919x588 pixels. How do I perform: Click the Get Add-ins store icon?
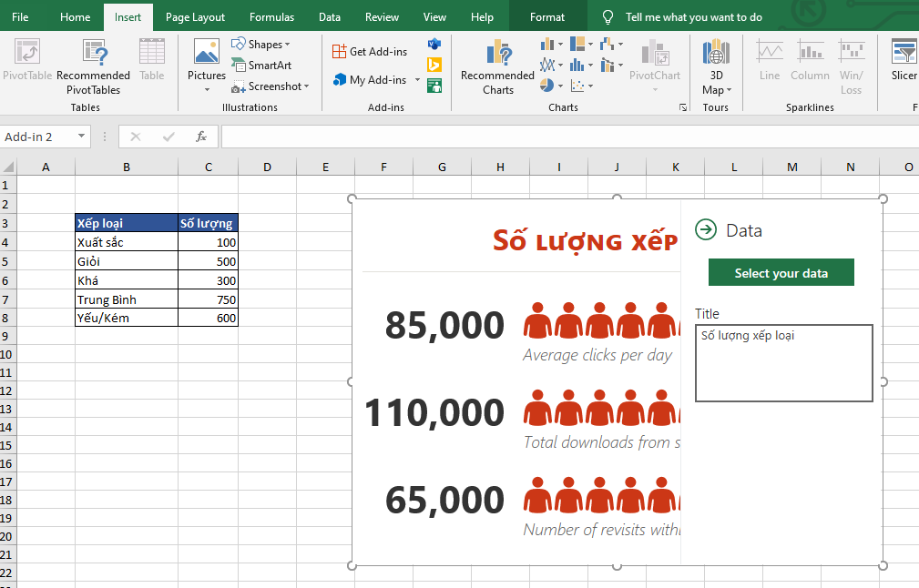click(339, 52)
